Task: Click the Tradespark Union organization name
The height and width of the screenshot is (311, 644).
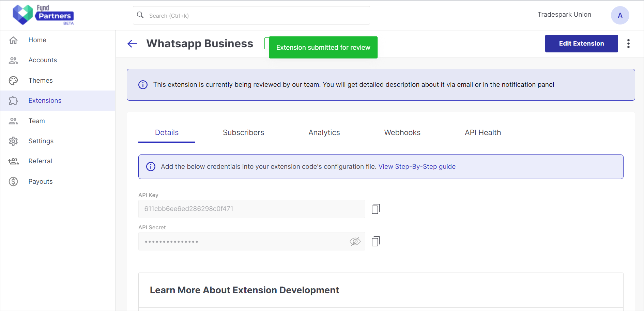Action: point(564,15)
